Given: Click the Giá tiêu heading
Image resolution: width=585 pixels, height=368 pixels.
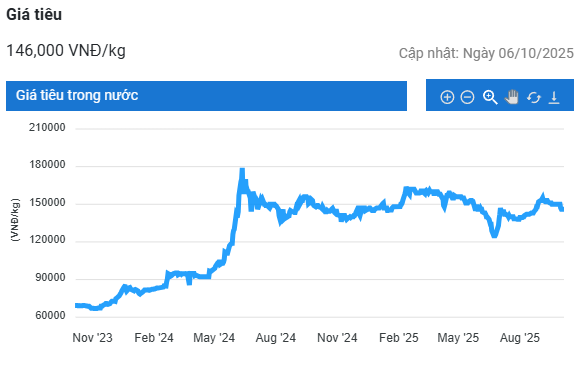Looking at the screenshot, I should coord(34,15).
